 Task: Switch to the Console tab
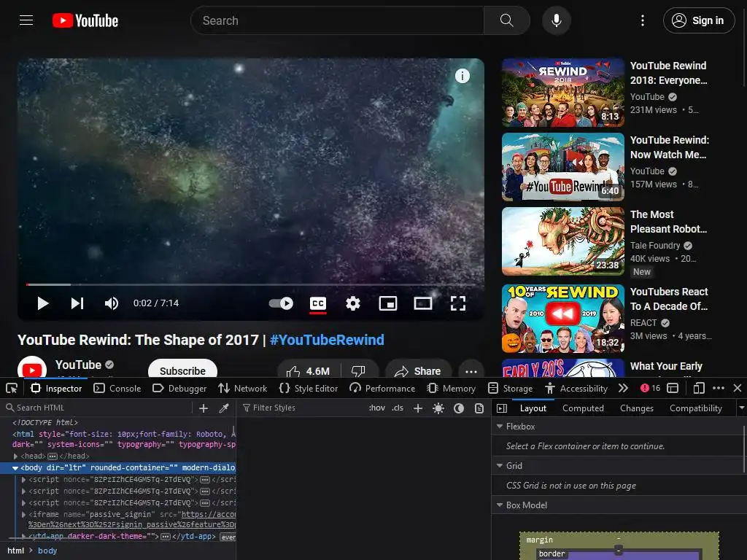[117, 388]
